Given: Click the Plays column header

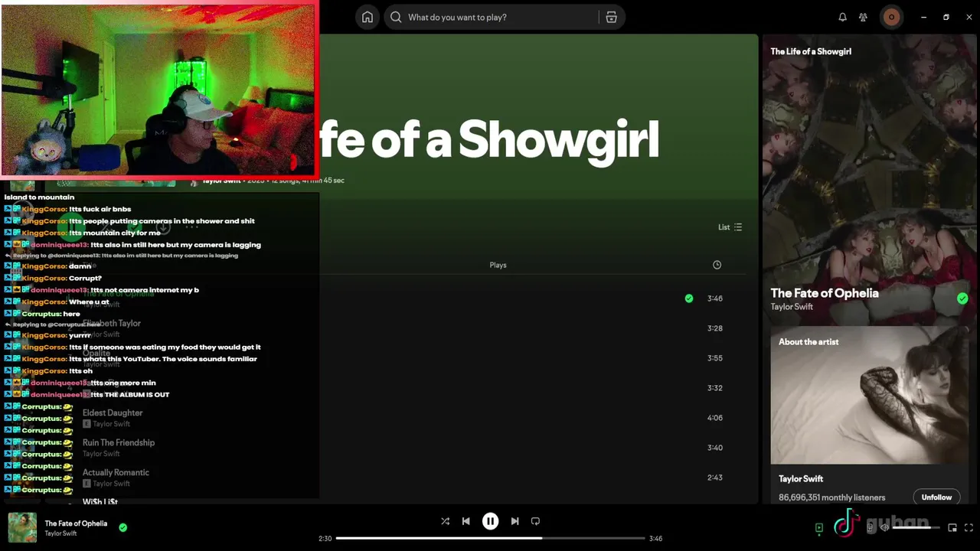Looking at the screenshot, I should 498,265.
